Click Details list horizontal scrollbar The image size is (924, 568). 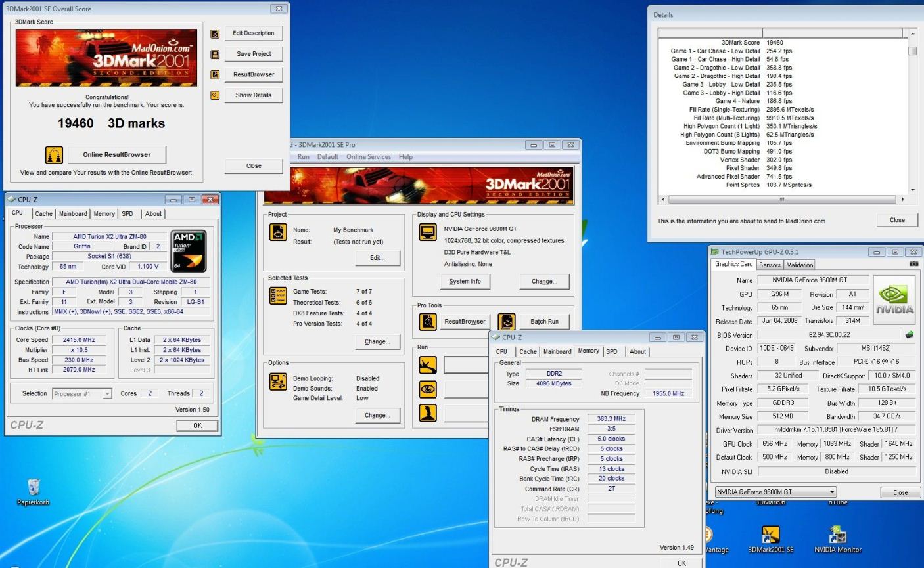(x=782, y=199)
